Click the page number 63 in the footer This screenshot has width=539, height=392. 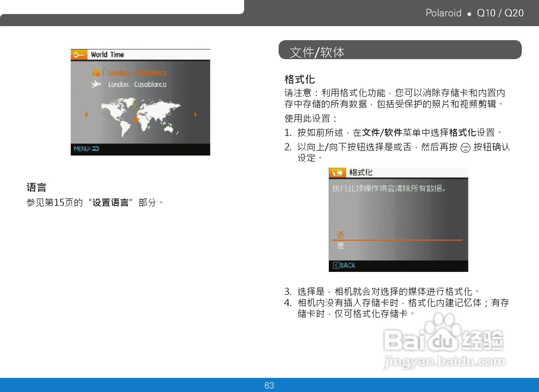pos(269,385)
